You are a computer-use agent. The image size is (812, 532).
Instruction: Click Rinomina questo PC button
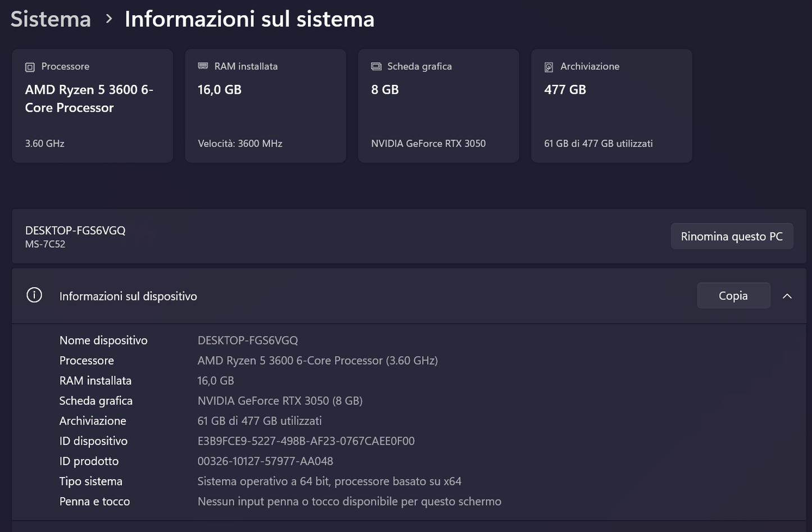coord(732,237)
